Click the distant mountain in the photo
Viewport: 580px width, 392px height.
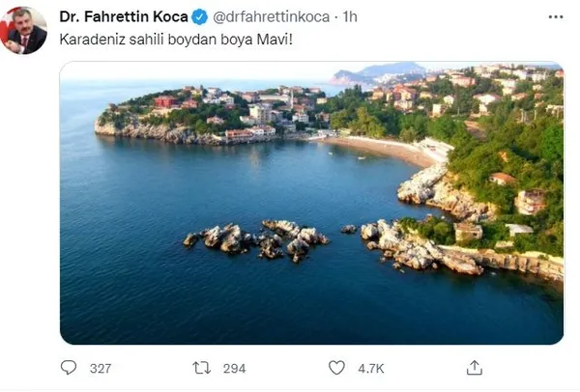(379, 73)
